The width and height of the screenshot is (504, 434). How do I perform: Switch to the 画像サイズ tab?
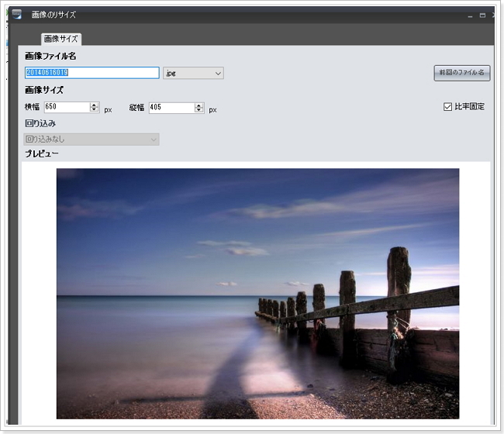tap(60, 39)
